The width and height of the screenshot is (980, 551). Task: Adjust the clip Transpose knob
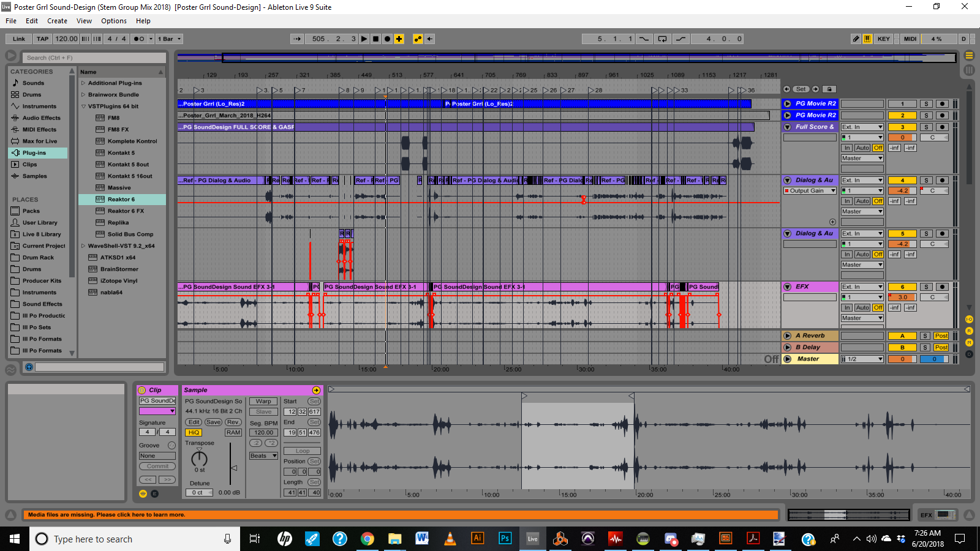[x=200, y=459]
